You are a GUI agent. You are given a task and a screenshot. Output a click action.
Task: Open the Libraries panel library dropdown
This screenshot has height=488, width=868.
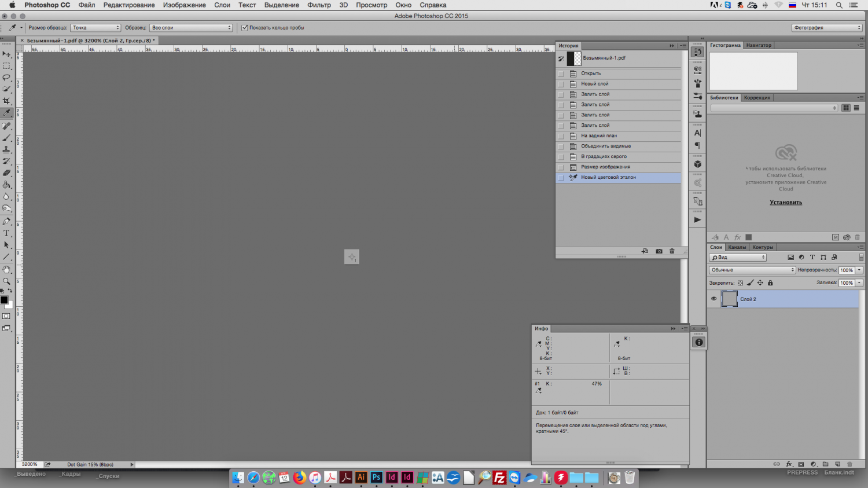(x=774, y=108)
